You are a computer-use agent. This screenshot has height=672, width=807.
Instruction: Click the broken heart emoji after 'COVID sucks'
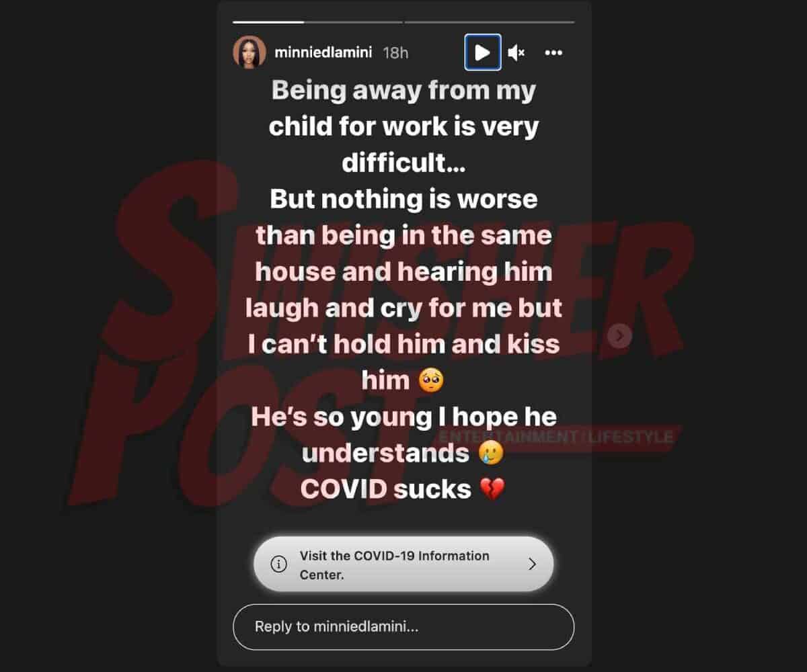coord(492,490)
